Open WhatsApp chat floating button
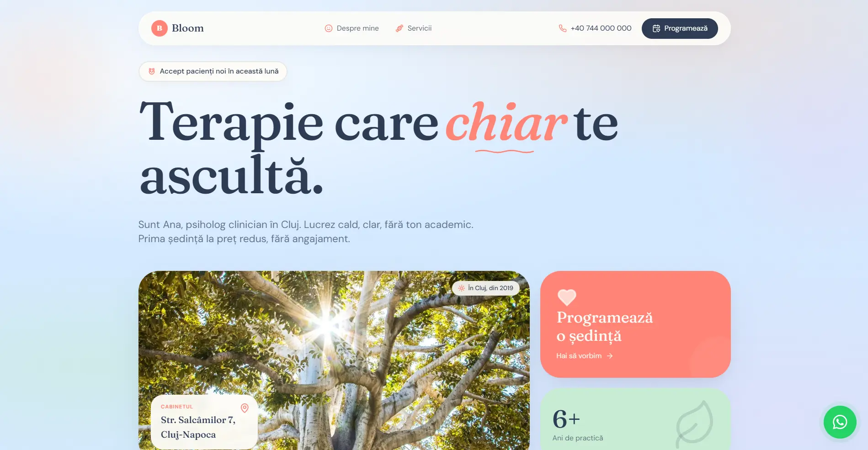Viewport: 868px width, 450px height. tap(840, 422)
